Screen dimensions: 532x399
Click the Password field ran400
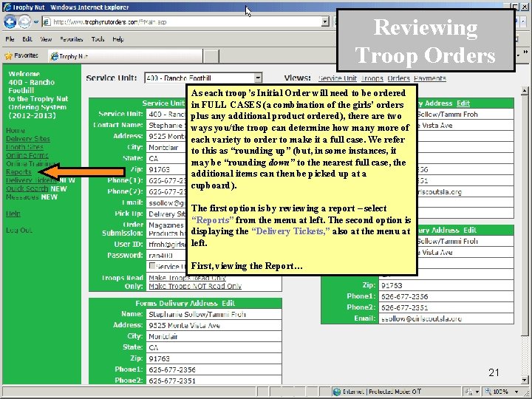166,255
